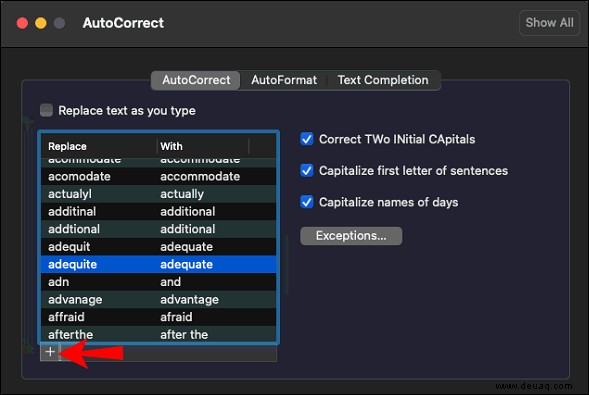Switch to the AutoFormat tab
Viewport: 589px width, 395px height.
(284, 80)
